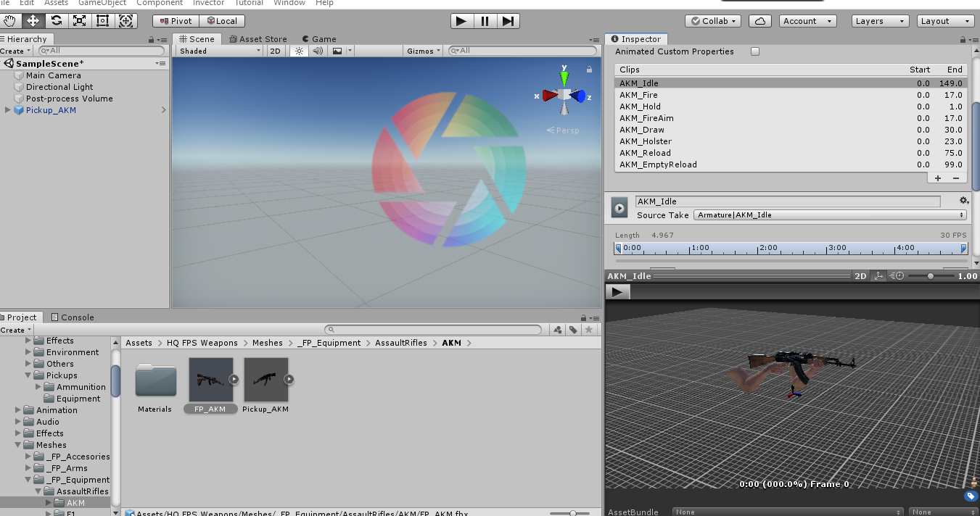980x516 pixels.
Task: Select the Rotate tool icon
Action: point(56,21)
